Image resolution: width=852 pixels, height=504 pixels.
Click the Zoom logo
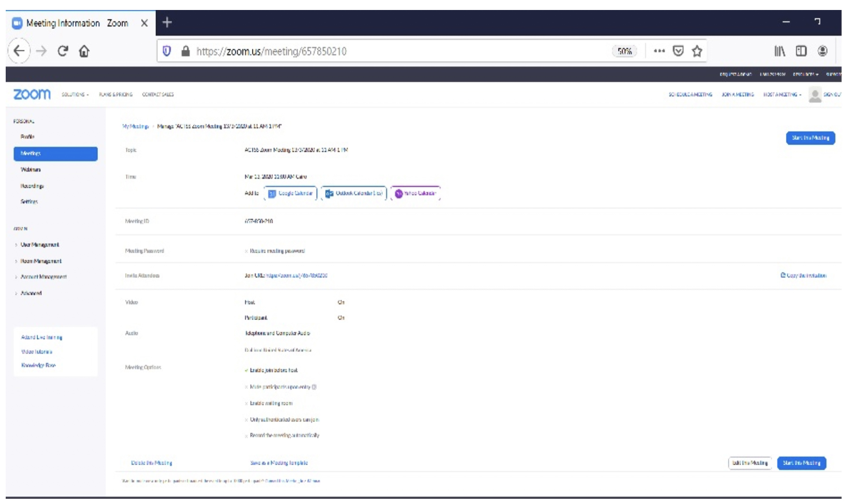[32, 94]
